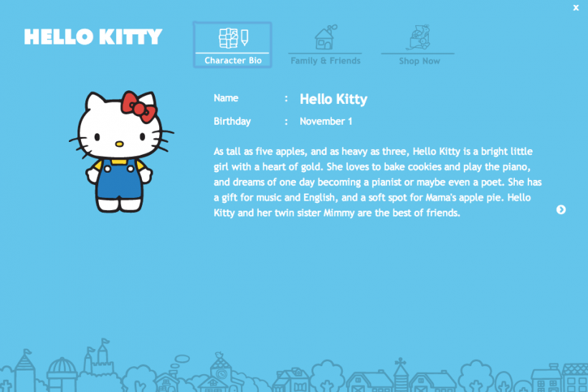Switch to the Family & Friends tab label
Screen dimensions: 588x392
pyautogui.click(x=326, y=61)
